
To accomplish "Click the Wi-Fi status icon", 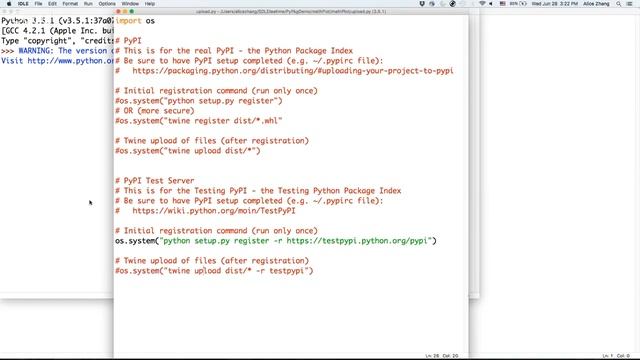I will (x=482, y=4).
